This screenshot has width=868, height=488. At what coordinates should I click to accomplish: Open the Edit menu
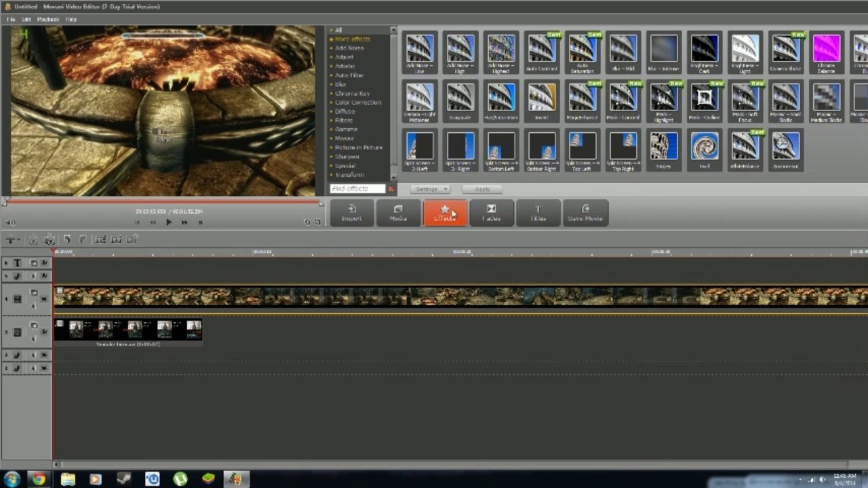click(25, 19)
